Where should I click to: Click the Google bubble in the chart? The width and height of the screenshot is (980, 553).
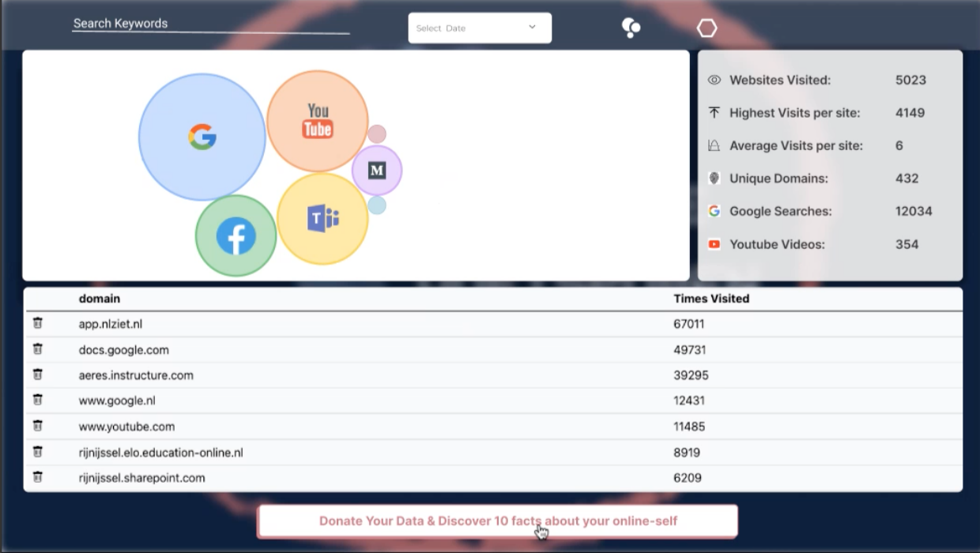click(x=202, y=137)
